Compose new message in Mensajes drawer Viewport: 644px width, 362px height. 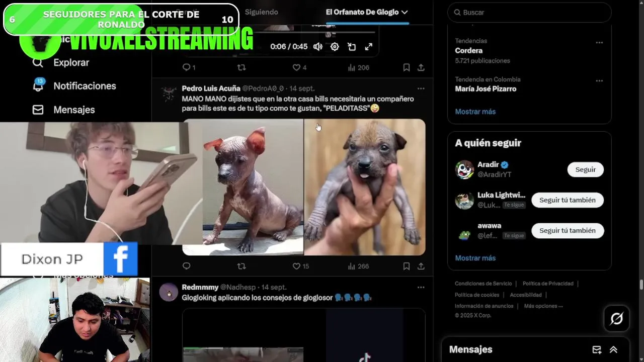click(x=597, y=350)
